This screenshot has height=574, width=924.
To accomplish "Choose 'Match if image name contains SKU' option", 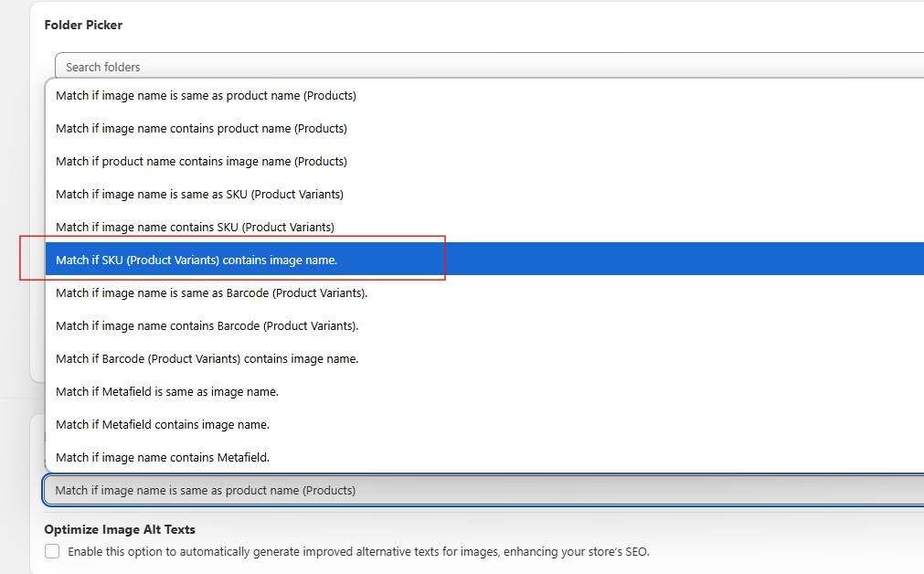I will (195, 227).
